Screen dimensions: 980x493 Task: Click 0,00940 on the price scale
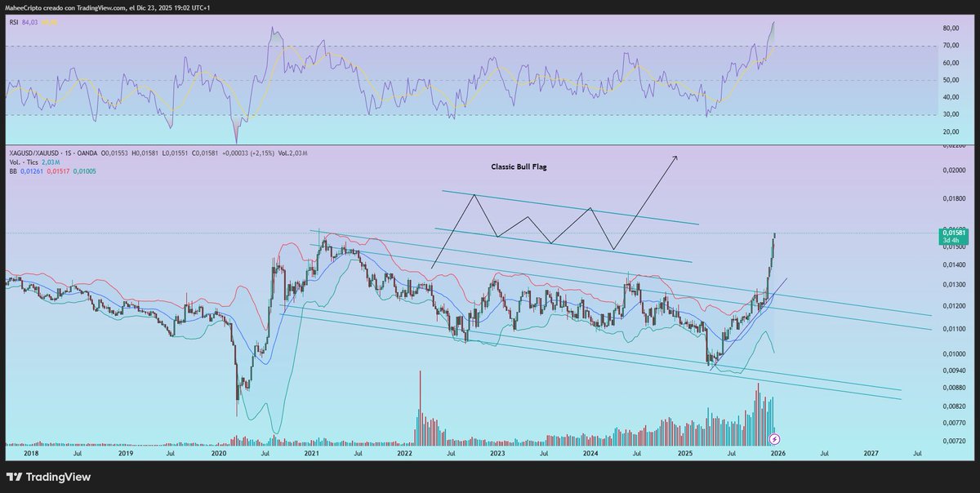coord(955,371)
